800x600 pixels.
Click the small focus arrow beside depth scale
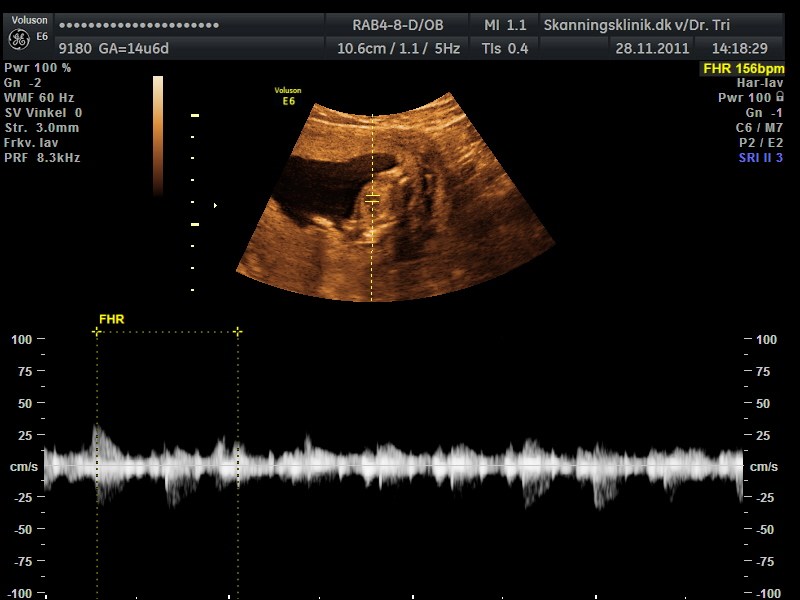tap(215, 205)
